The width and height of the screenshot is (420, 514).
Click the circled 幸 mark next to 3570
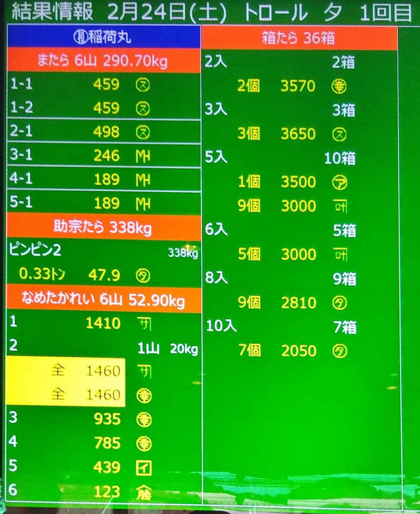(340, 86)
